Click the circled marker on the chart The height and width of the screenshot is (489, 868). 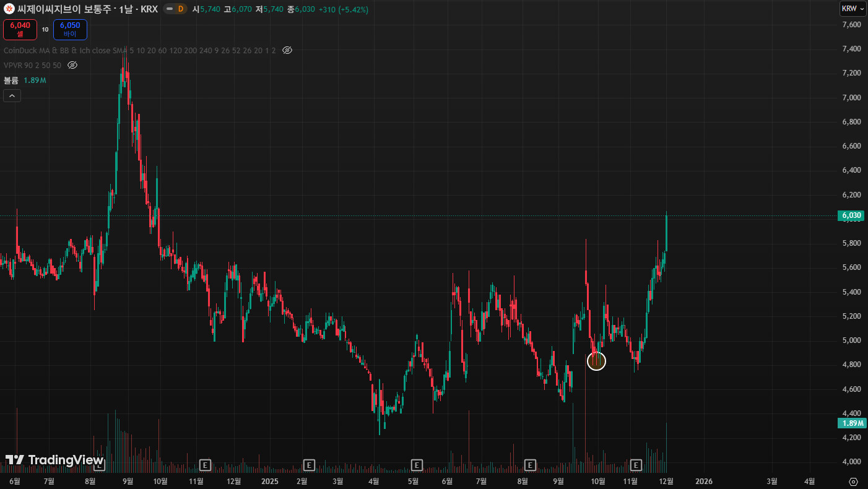coord(596,361)
